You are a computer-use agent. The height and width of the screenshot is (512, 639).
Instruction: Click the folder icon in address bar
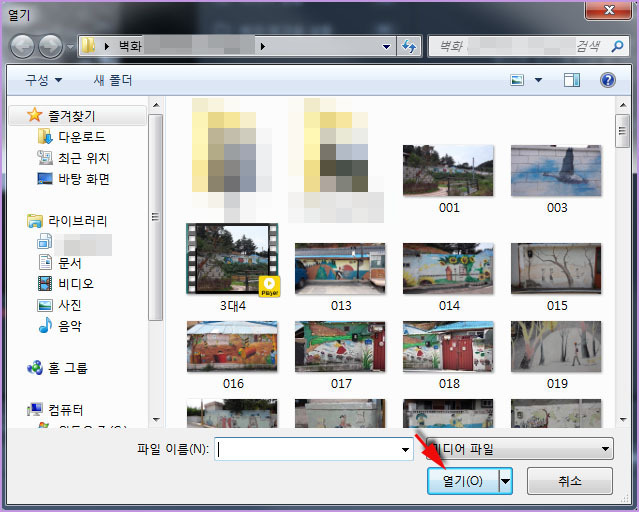[88, 46]
